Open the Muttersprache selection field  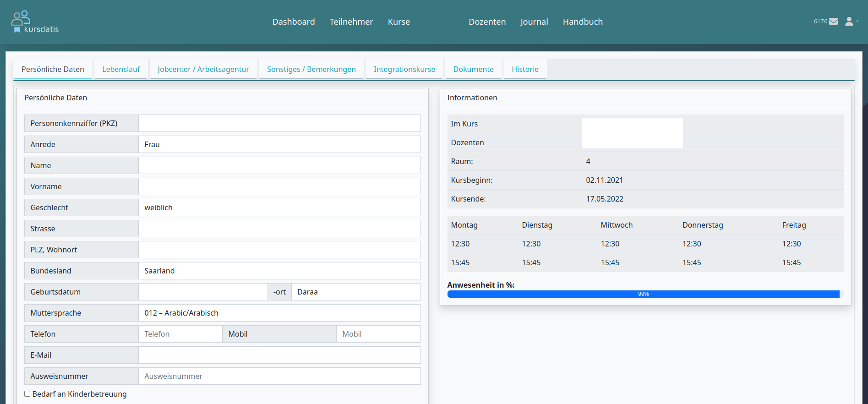coord(279,313)
